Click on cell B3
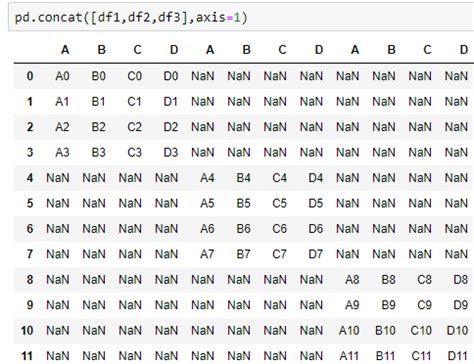474x364 pixels. pyautogui.click(x=99, y=152)
